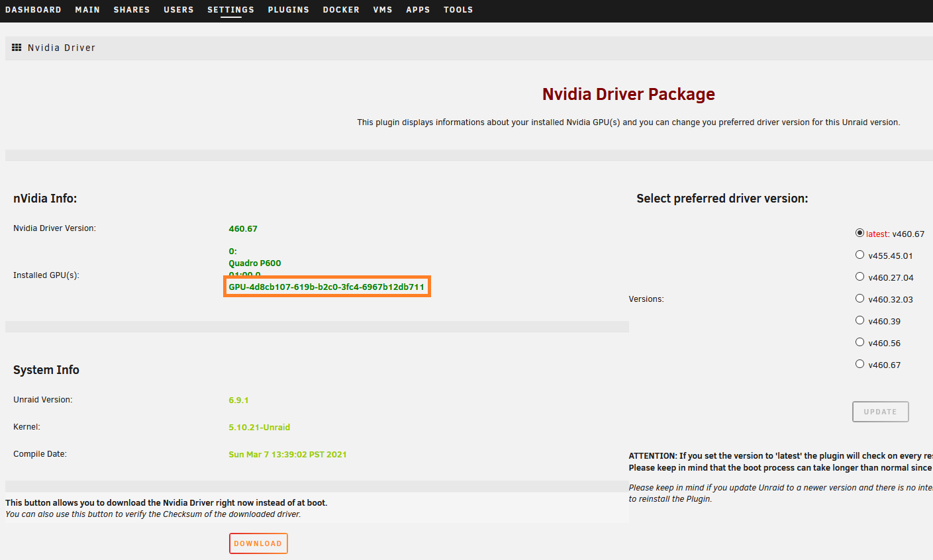
Task: Click the grid icon beside Nvidia Driver header
Action: pos(17,47)
